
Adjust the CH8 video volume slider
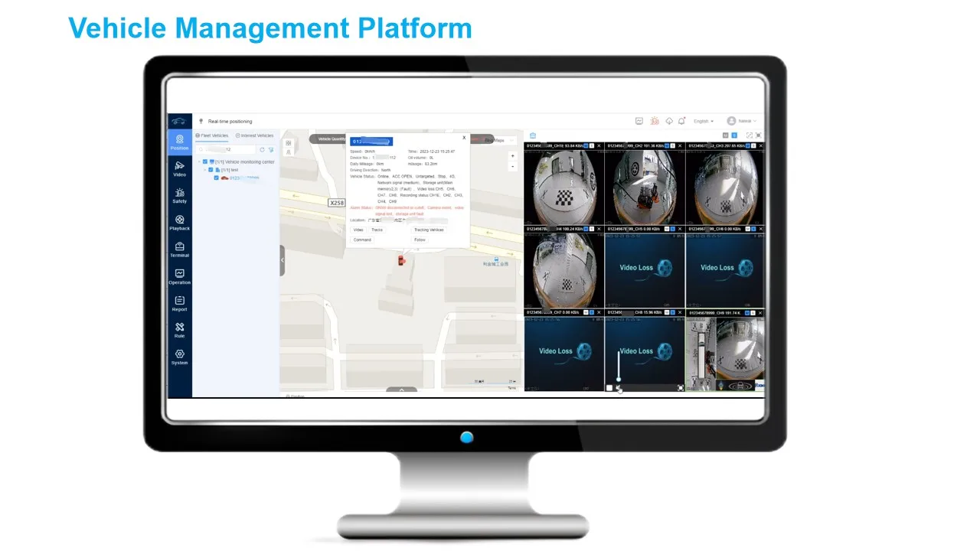619,367
